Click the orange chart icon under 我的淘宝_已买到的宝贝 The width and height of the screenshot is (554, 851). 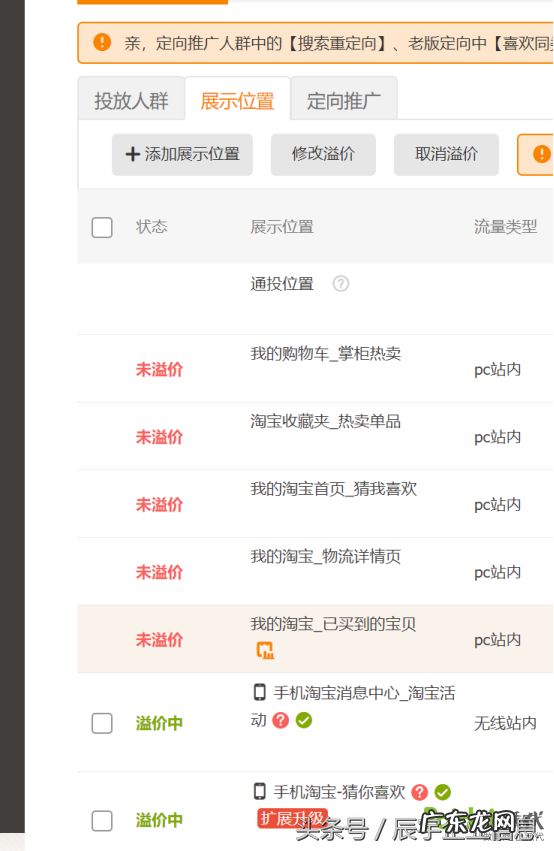tap(265, 650)
